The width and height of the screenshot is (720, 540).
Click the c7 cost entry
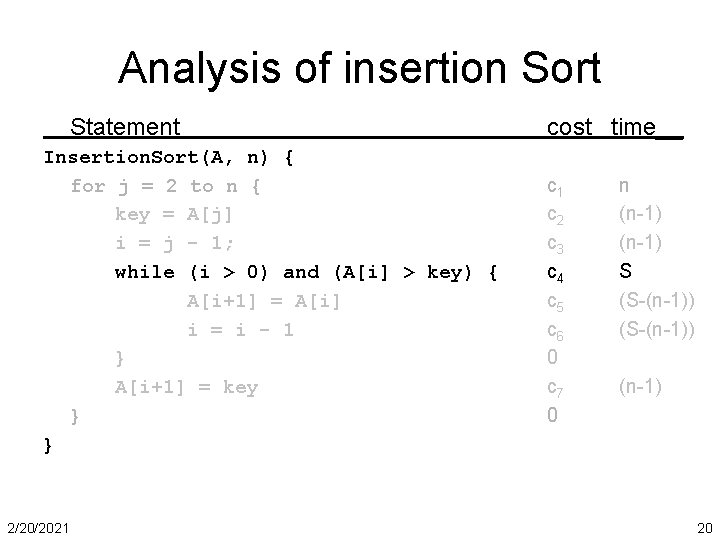coord(557,387)
